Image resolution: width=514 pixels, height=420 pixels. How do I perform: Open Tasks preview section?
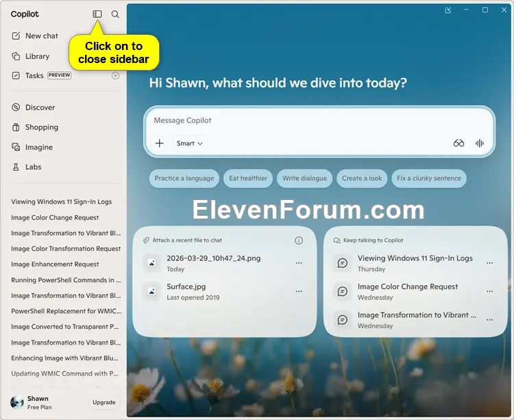coord(41,75)
